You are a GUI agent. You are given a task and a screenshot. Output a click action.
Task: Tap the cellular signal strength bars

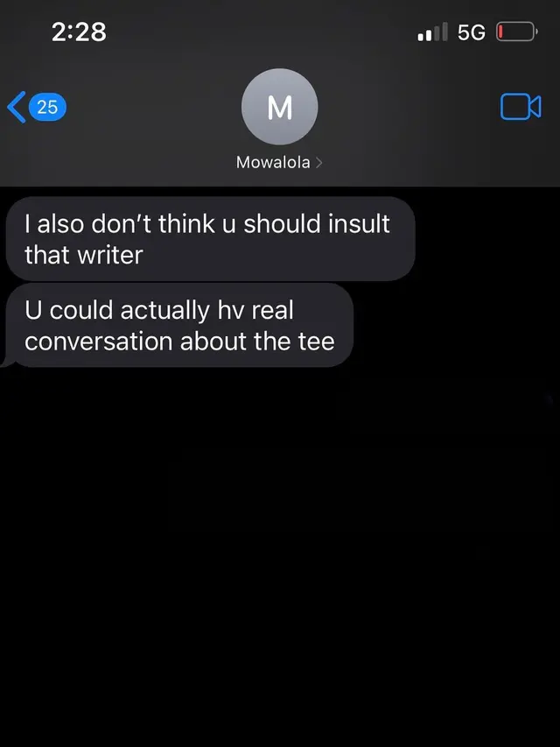tap(432, 32)
